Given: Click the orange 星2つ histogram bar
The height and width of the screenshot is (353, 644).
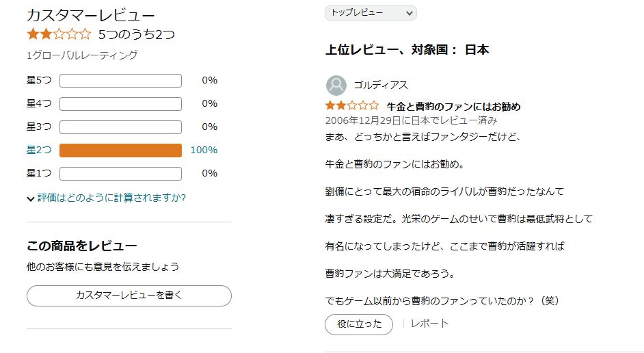Looking at the screenshot, I should tap(120, 151).
